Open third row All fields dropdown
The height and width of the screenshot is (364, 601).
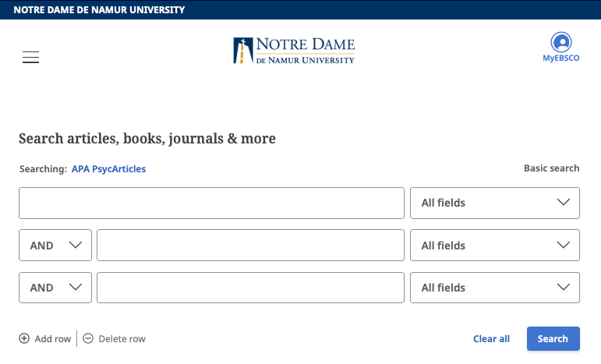click(494, 287)
